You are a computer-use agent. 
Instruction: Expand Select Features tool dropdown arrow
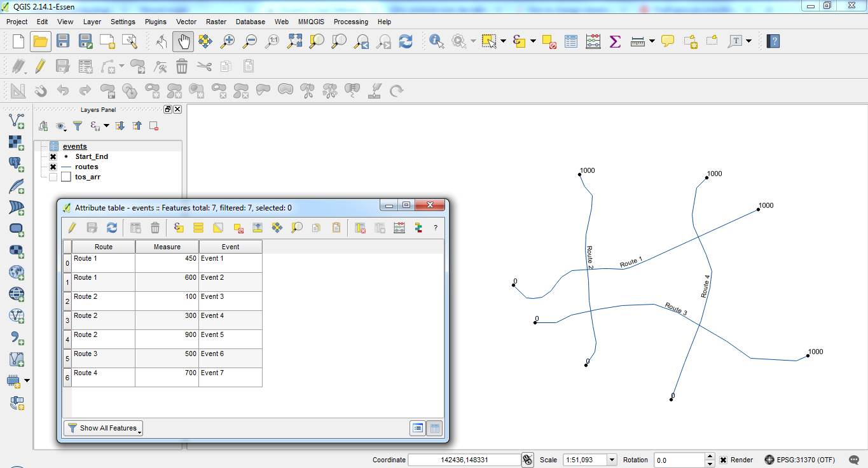(504, 41)
